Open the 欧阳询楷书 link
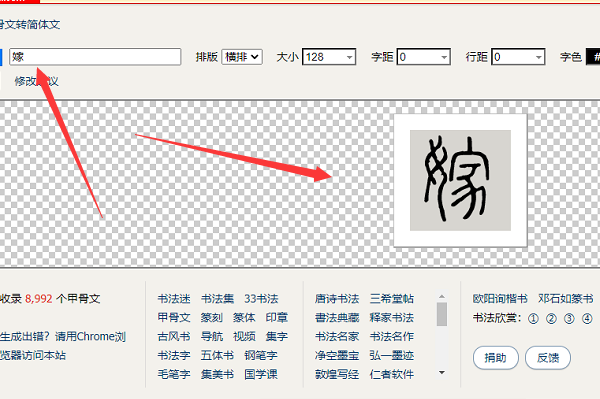 (x=500, y=299)
